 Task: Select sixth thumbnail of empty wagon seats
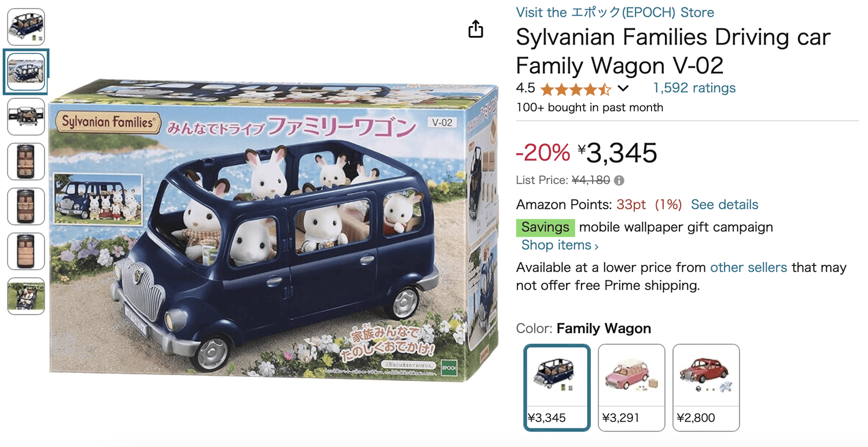(x=26, y=252)
